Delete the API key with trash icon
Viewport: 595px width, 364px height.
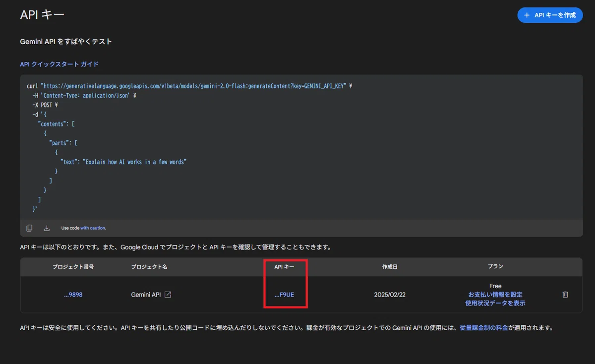tap(565, 295)
